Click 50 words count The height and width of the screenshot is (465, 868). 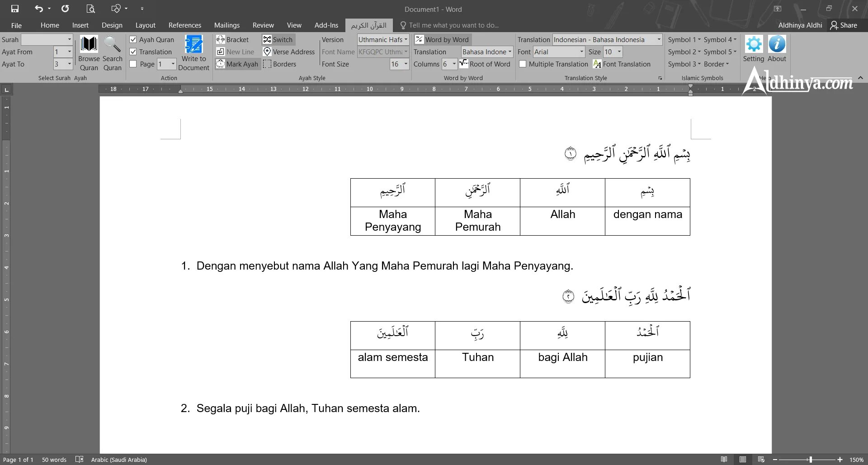54,460
